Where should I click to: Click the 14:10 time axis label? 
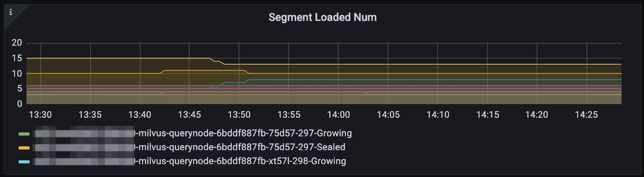(438, 115)
